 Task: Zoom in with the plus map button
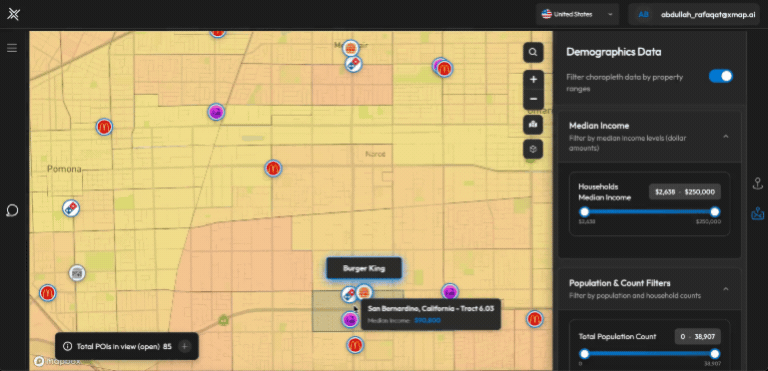tap(533, 79)
